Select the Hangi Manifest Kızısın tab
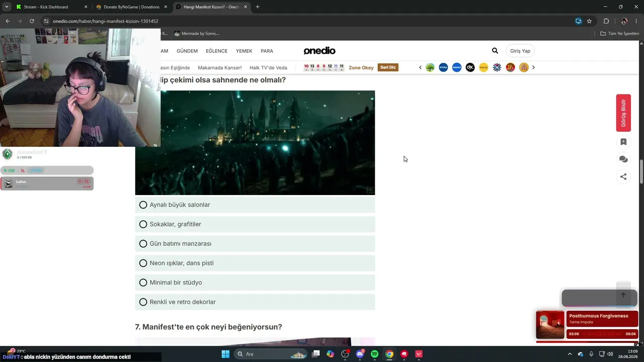This screenshot has height=362, width=644. coord(211,7)
